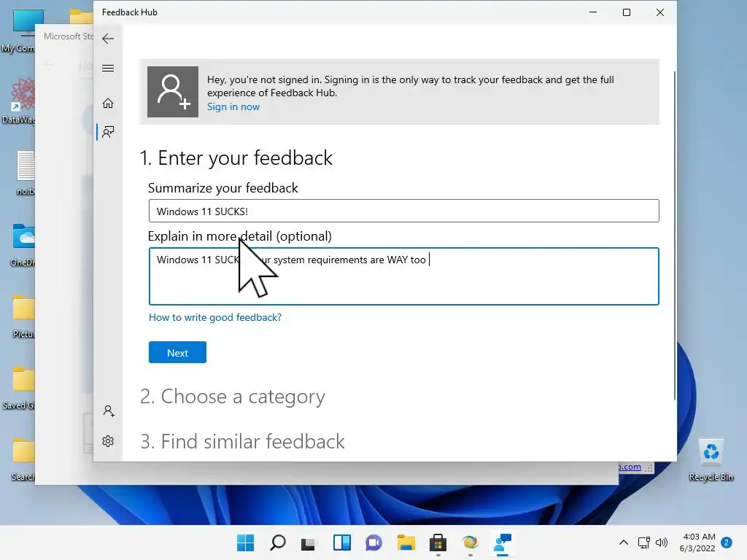This screenshot has height=560, width=747.
Task: Minimize the Feedback Hub window
Action: click(x=593, y=12)
